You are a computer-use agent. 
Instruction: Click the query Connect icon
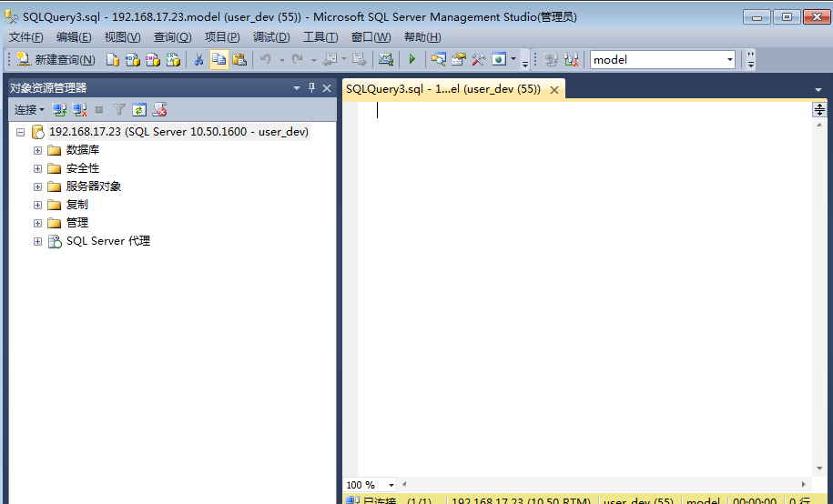551,59
